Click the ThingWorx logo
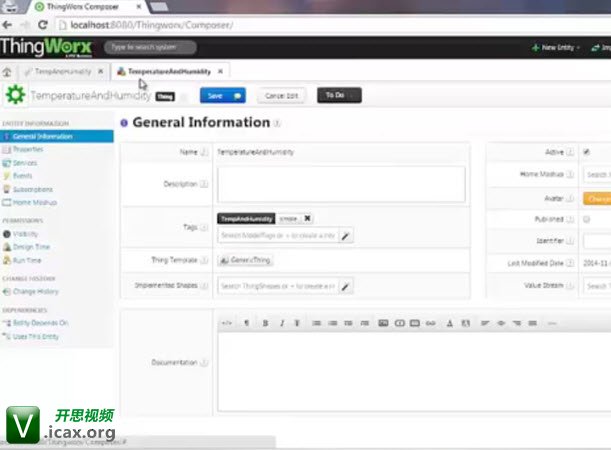 (x=46, y=48)
